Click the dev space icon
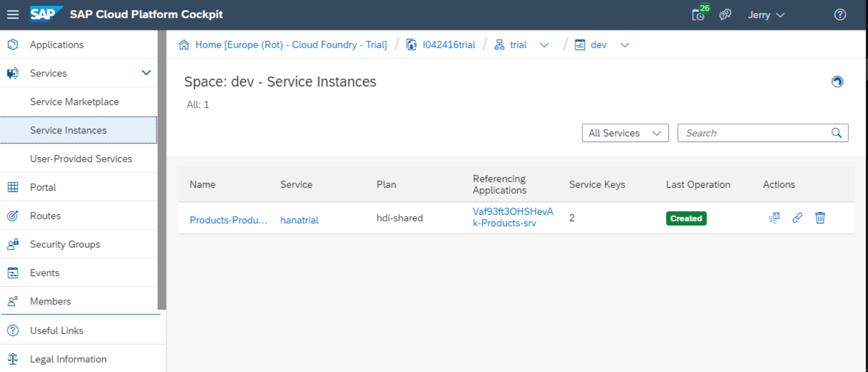 click(580, 45)
